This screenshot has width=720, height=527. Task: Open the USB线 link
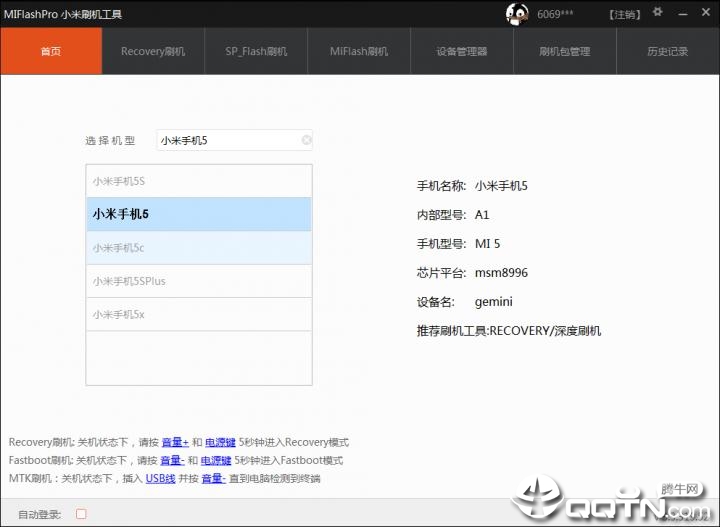click(x=160, y=478)
